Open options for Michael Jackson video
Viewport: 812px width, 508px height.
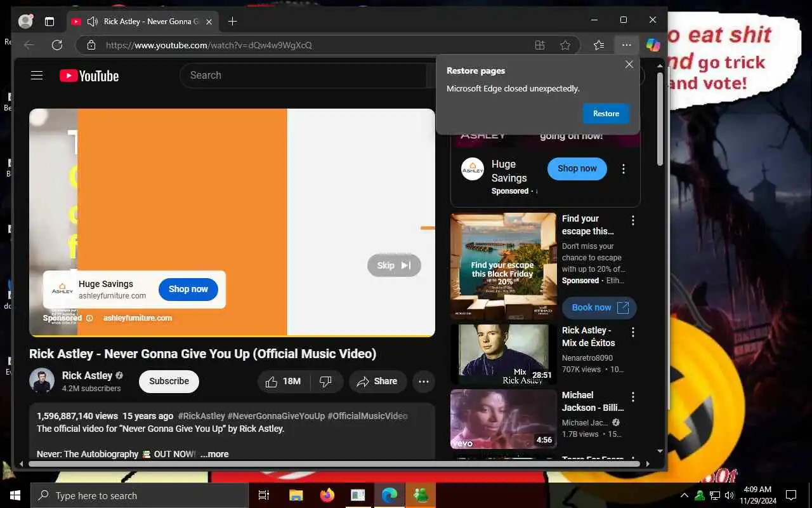coord(632,397)
